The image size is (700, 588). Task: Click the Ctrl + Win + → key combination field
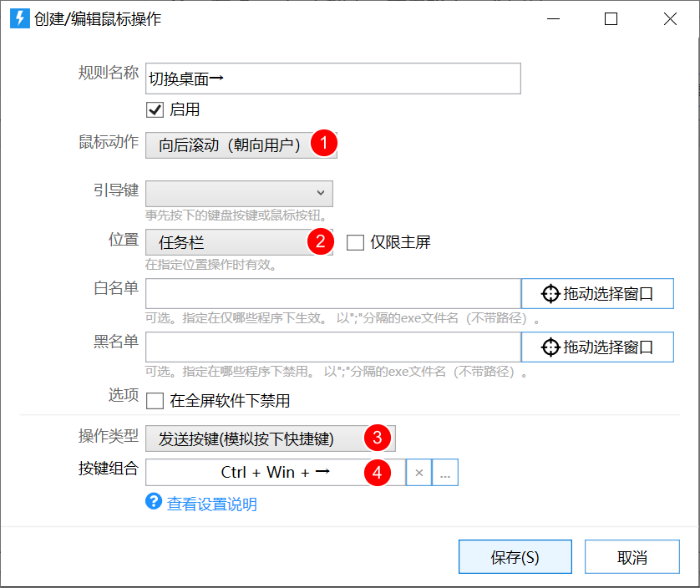tap(276, 473)
